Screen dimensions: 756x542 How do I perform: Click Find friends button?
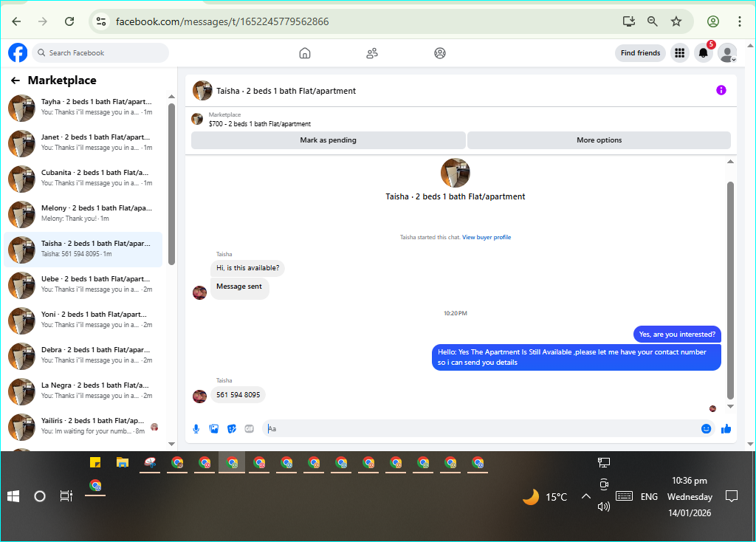click(x=640, y=53)
